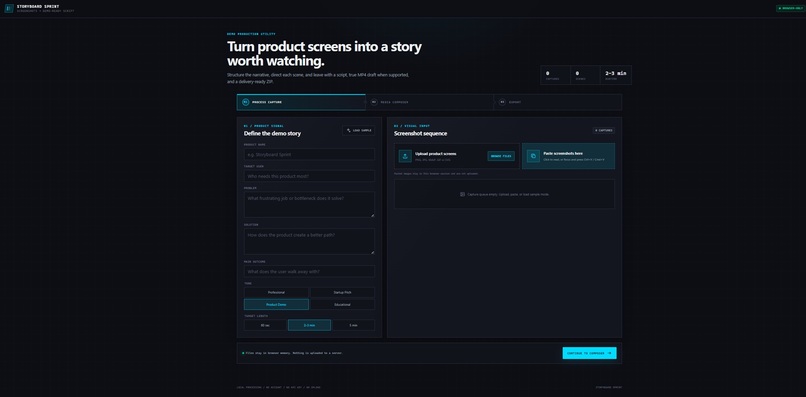Click the Browser-only status badge
Viewport: 806px width, 397px height.
click(x=790, y=8)
